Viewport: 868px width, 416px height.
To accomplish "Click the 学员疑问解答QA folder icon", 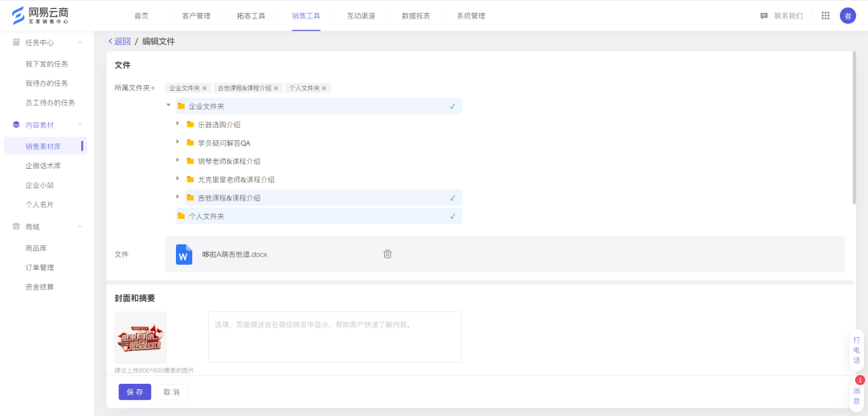I will [x=190, y=142].
